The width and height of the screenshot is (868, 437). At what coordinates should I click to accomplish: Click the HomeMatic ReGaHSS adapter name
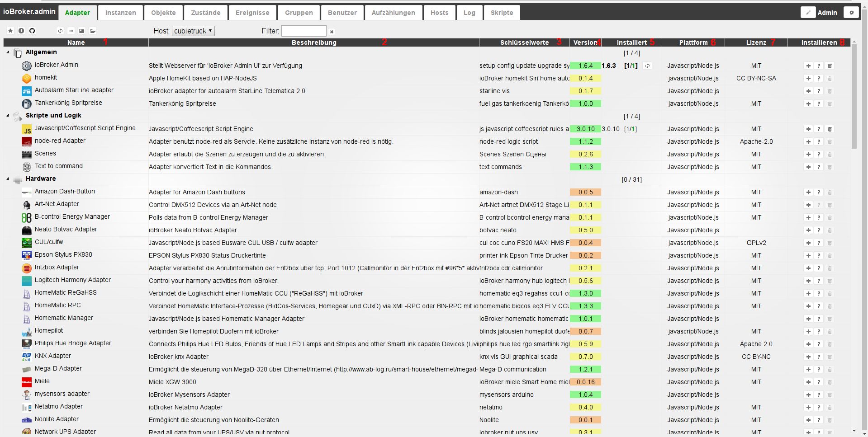click(66, 292)
